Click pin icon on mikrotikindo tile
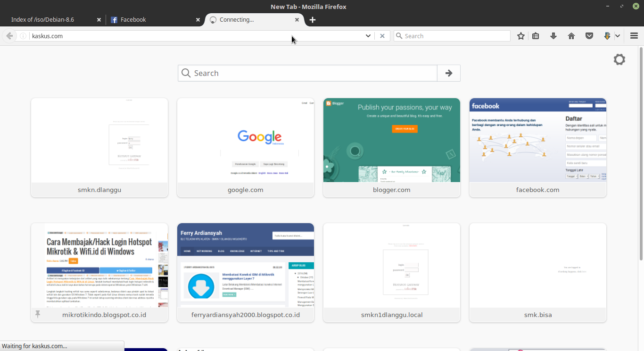Image resolution: width=644 pixels, height=351 pixels. click(38, 314)
